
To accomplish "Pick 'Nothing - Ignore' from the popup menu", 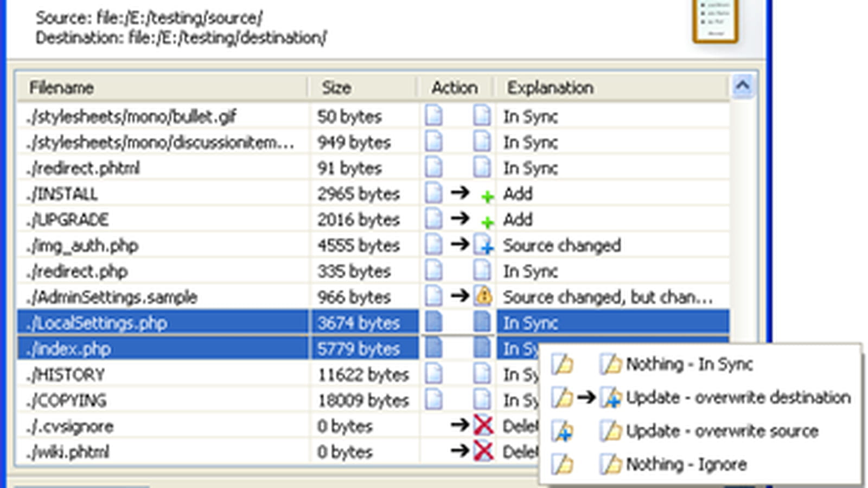I will [x=686, y=464].
